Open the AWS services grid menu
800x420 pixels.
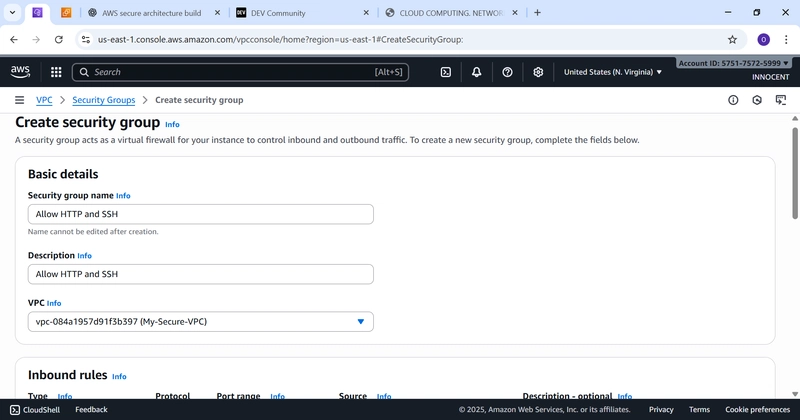click(x=56, y=72)
